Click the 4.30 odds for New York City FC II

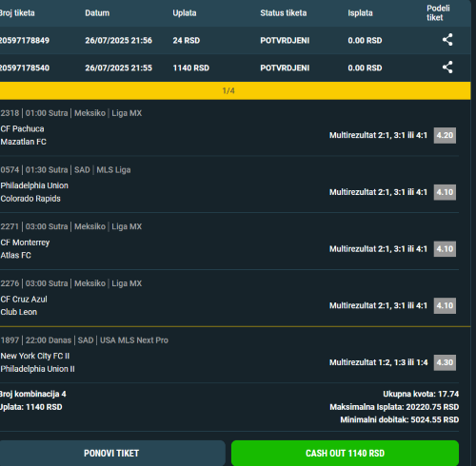pos(445,362)
